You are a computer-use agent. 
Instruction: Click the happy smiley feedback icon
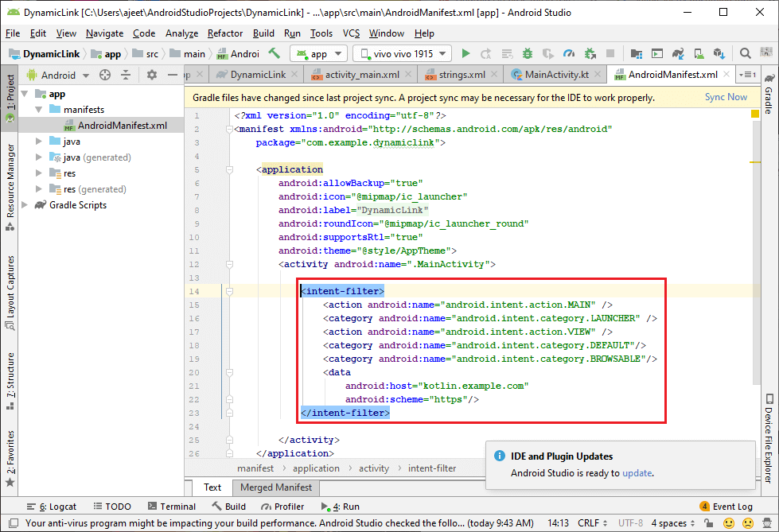pos(729,523)
